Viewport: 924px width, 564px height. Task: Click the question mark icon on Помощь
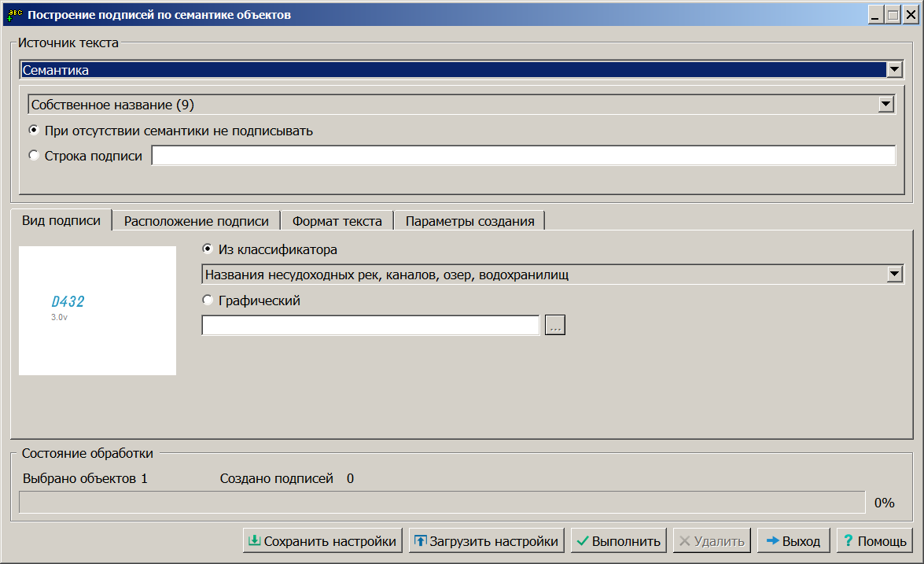(x=848, y=541)
